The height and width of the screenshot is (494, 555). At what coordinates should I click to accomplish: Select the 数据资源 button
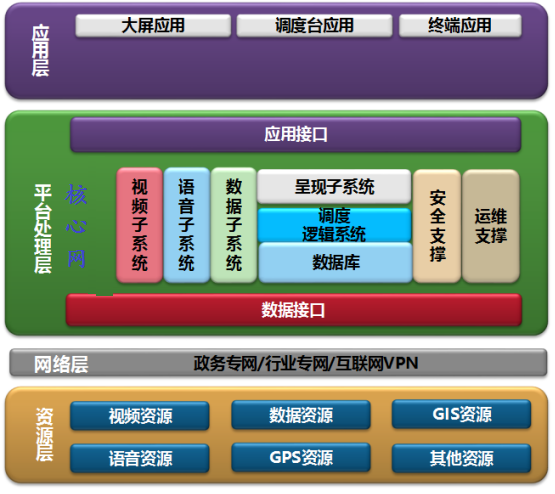(x=301, y=415)
